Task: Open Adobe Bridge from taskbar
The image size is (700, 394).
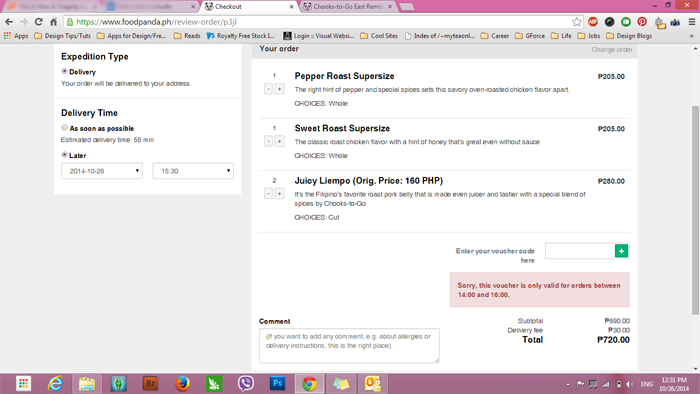Action: pos(150,383)
